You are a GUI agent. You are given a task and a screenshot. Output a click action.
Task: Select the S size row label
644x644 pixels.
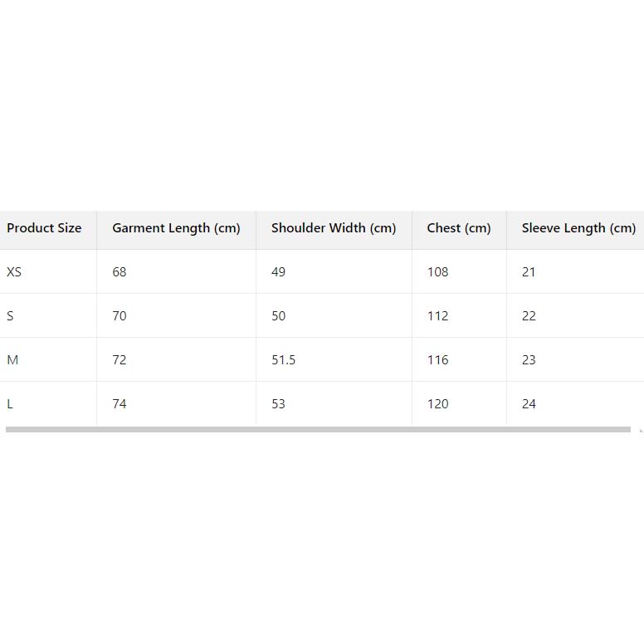(x=10, y=316)
